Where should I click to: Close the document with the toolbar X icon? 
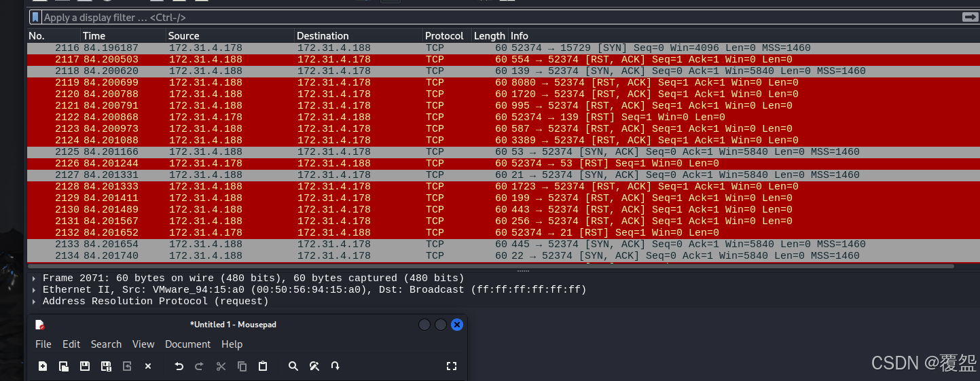point(148,366)
